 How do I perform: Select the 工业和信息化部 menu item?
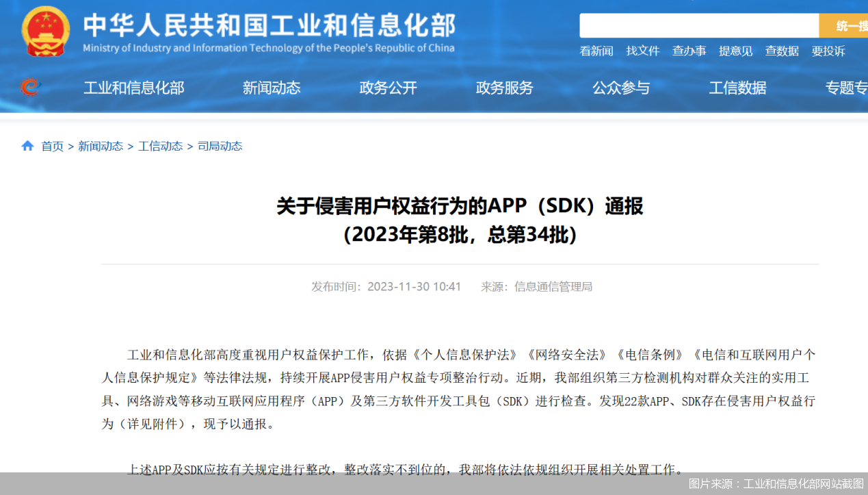(134, 88)
